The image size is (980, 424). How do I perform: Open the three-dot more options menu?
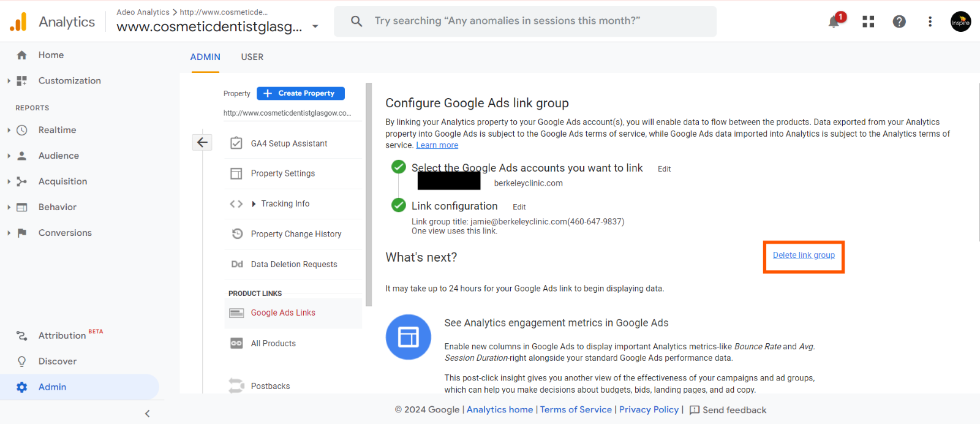[x=930, y=21]
